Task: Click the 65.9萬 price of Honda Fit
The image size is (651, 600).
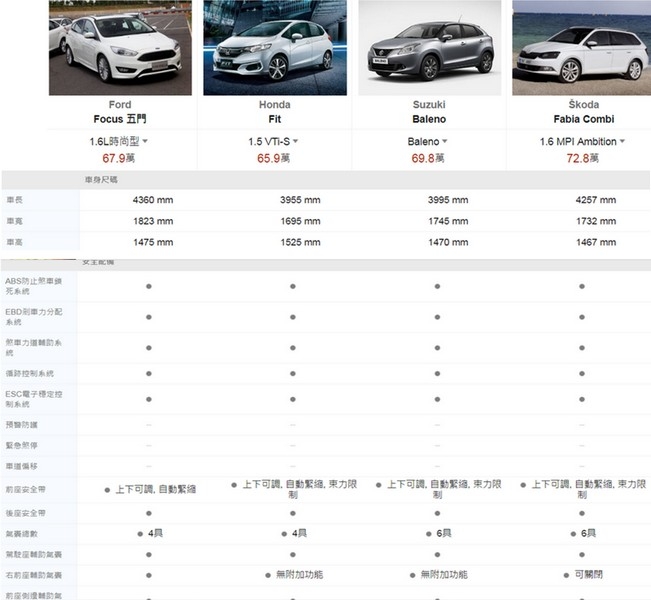Action: pos(273,158)
